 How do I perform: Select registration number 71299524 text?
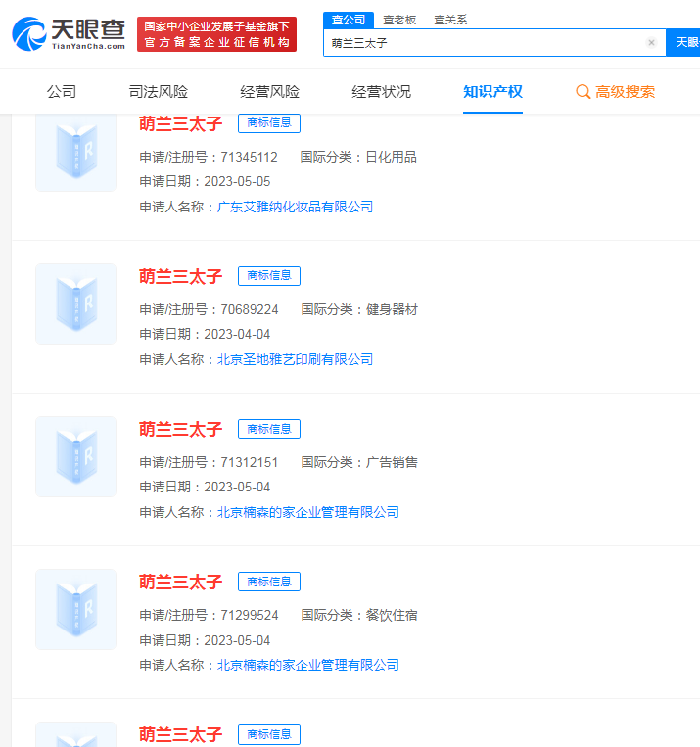250,615
